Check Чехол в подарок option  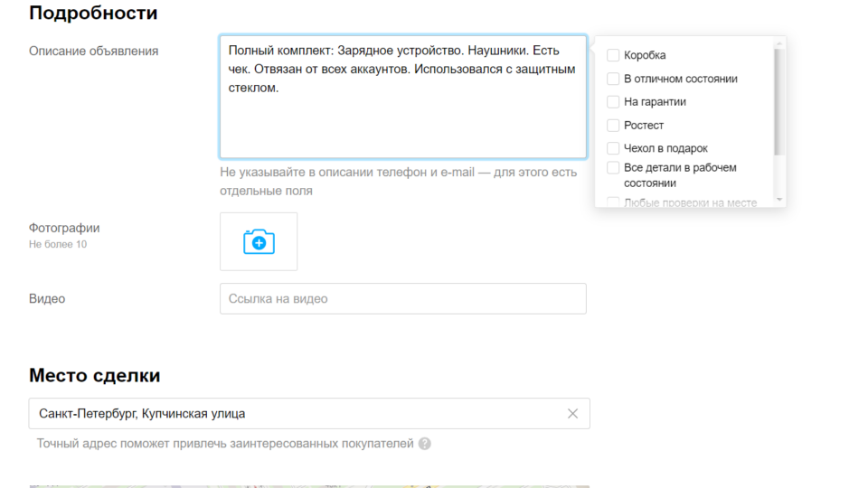click(613, 148)
